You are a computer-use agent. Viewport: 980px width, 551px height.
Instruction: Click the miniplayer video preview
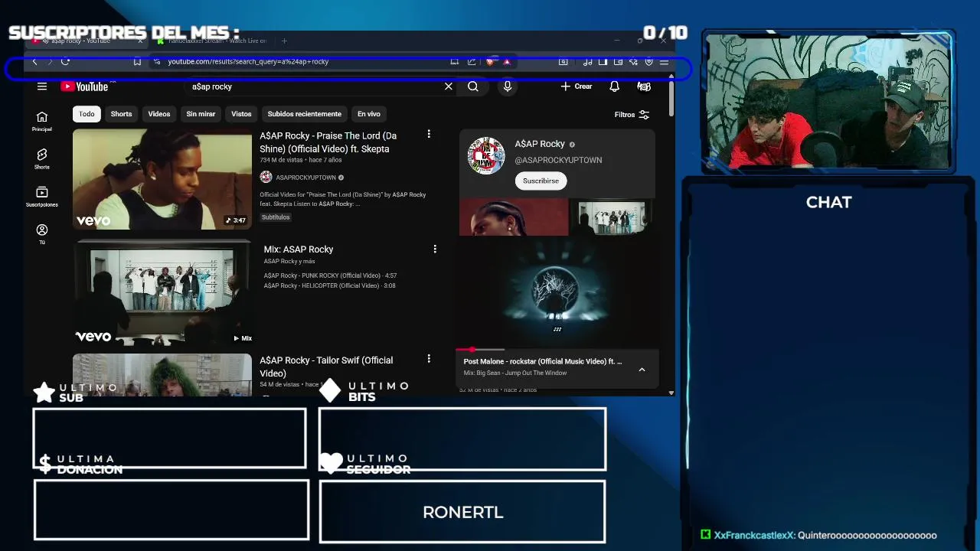point(557,292)
